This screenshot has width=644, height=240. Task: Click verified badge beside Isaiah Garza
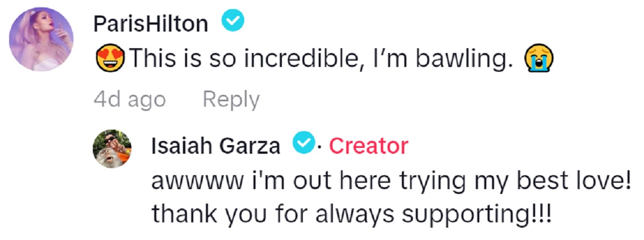(303, 144)
